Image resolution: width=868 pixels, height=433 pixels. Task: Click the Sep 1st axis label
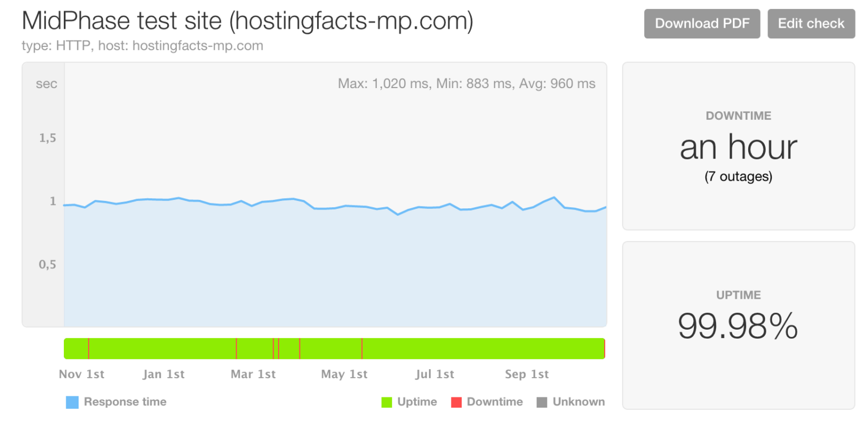(527, 374)
